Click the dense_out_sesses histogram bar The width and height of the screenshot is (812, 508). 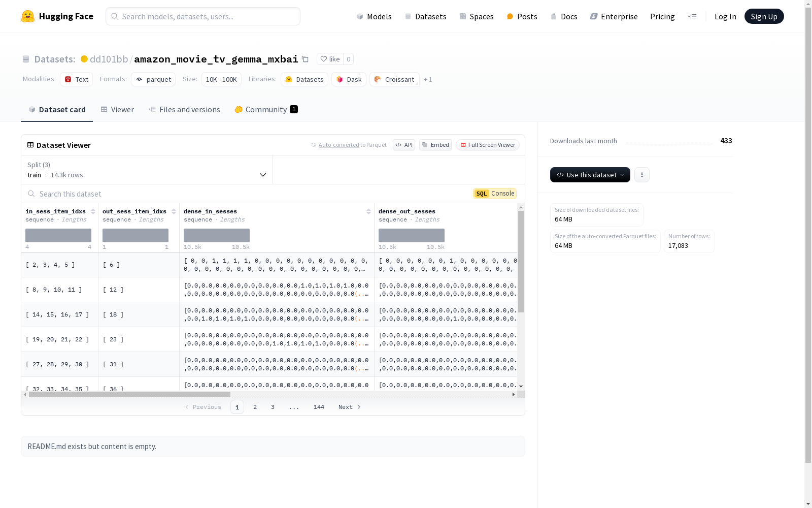[x=412, y=235]
